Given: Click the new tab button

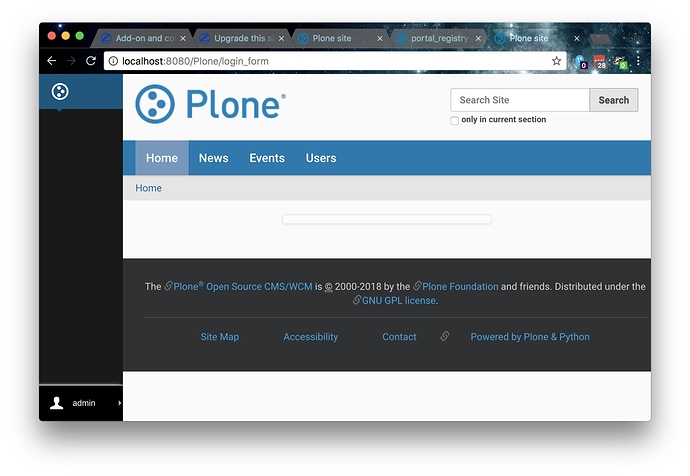Looking at the screenshot, I should coord(600,39).
